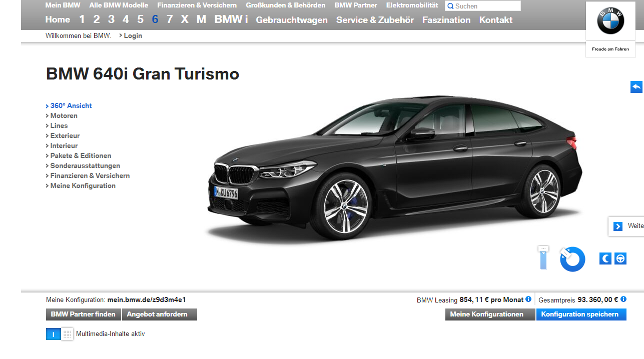Click leasing price info icon

click(x=528, y=299)
